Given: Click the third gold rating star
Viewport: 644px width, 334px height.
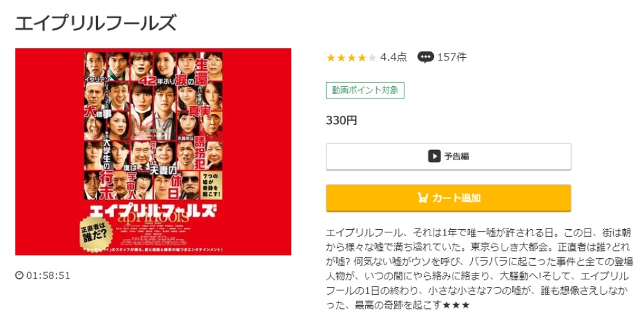Looking at the screenshot, I should tap(352, 58).
